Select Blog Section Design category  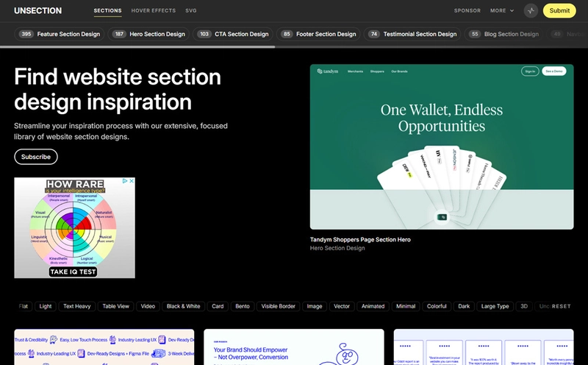(x=503, y=34)
